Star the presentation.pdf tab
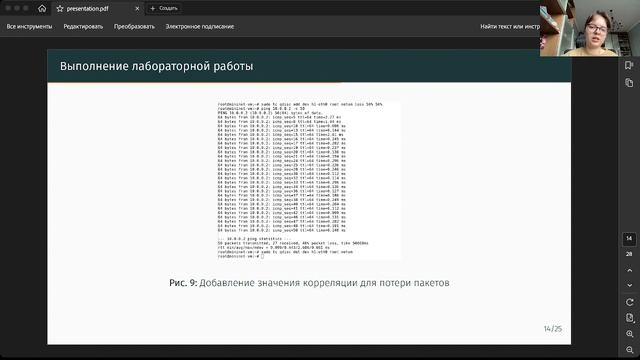 point(60,9)
